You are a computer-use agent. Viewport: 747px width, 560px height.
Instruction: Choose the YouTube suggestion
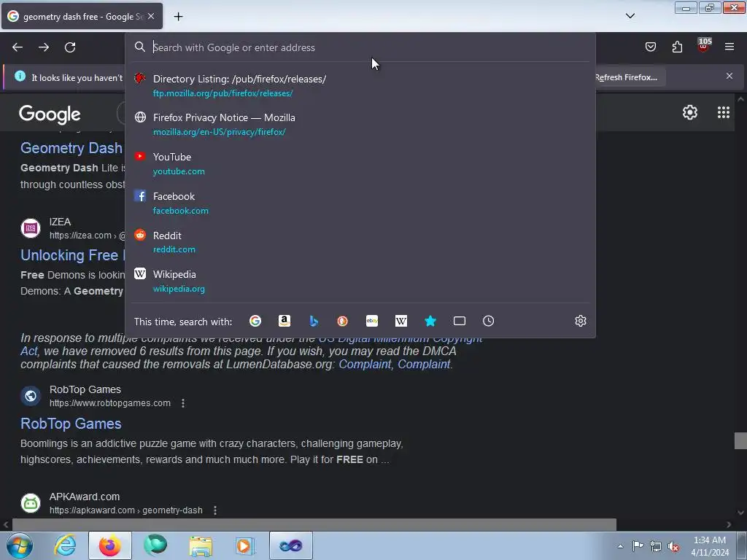point(360,164)
